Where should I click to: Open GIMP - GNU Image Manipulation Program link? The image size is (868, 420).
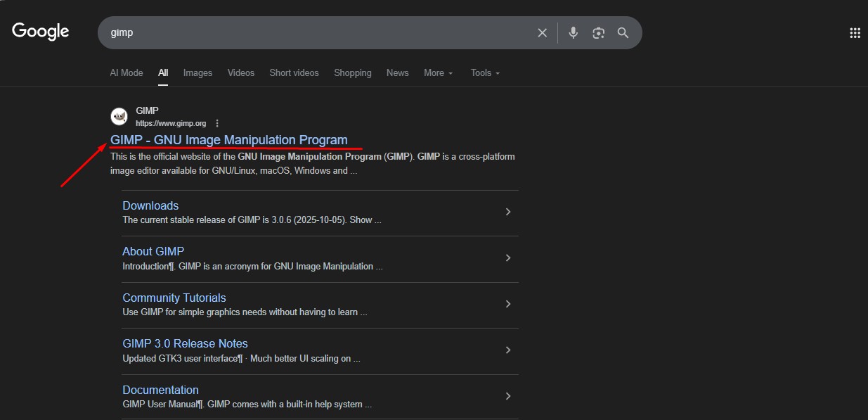tap(229, 140)
